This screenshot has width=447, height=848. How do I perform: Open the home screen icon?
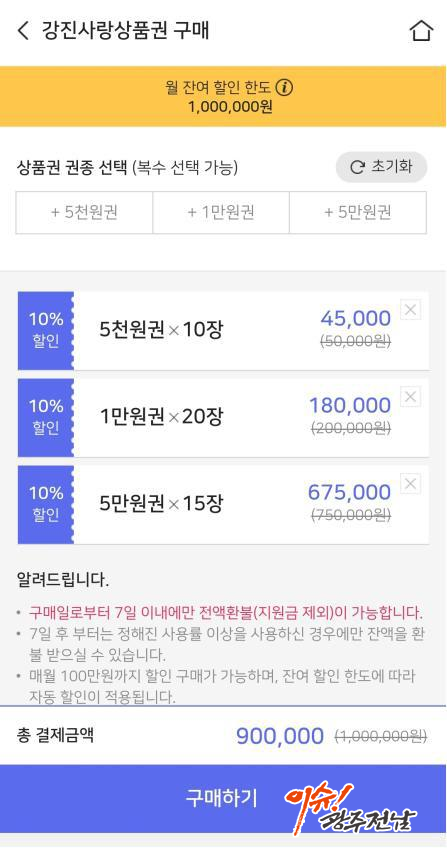click(421, 31)
